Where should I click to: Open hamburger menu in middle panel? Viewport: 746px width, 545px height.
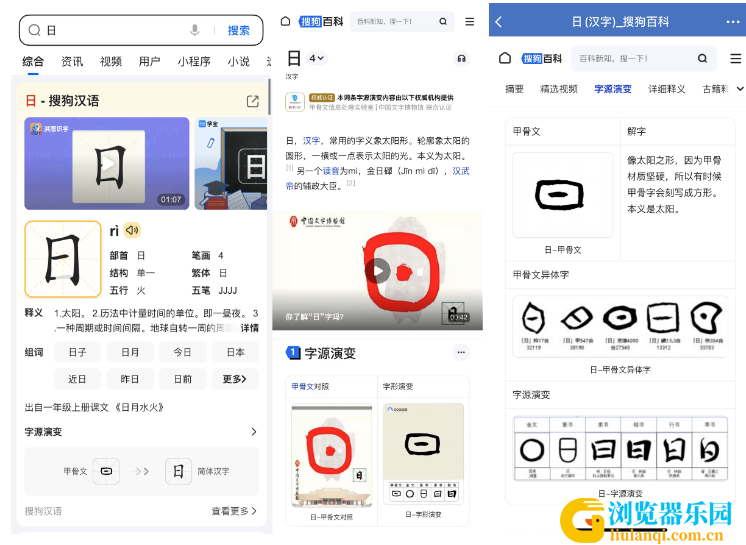[470, 21]
